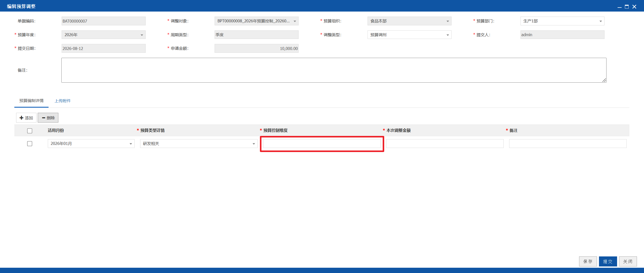Open the 调整对象 dropdown

coord(257,21)
